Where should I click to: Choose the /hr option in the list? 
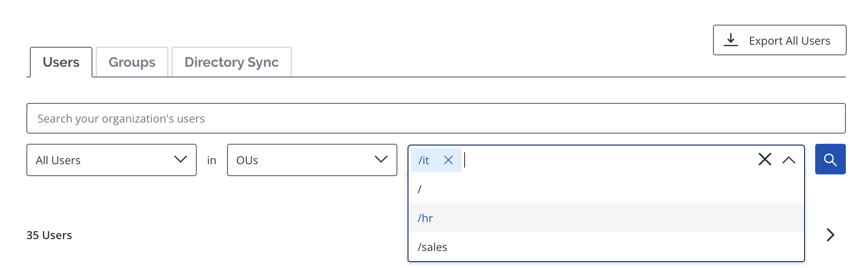[606, 218]
